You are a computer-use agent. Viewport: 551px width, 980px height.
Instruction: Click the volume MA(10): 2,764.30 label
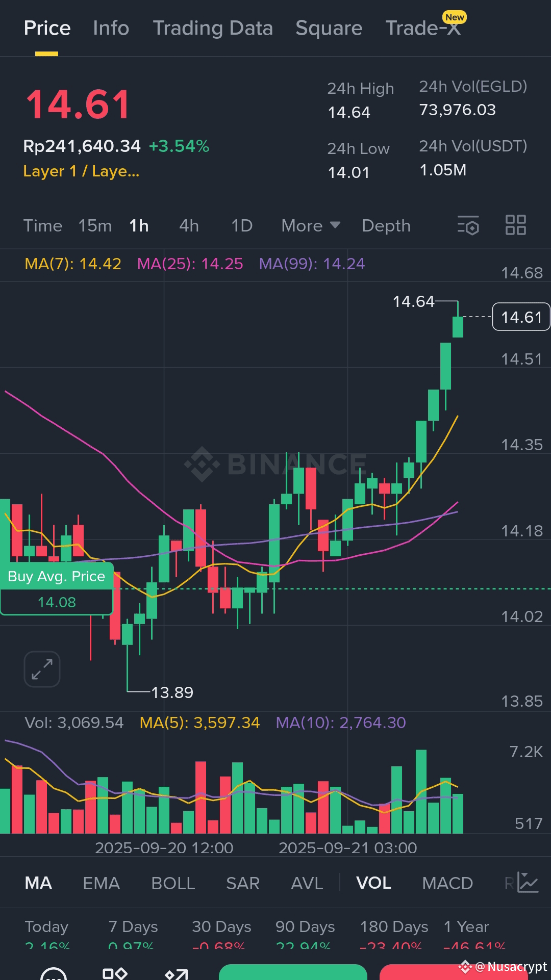coord(341,723)
